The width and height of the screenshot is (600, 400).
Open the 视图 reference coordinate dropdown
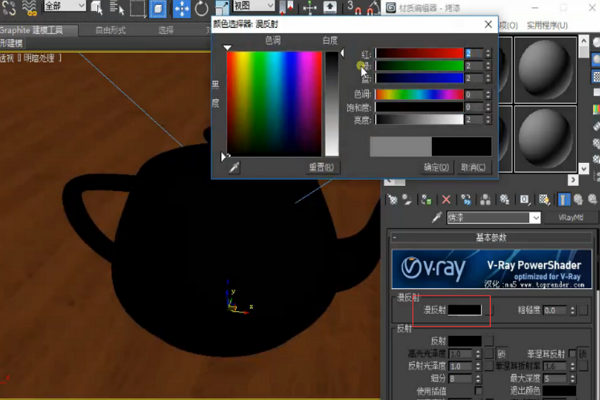pyautogui.click(x=254, y=6)
